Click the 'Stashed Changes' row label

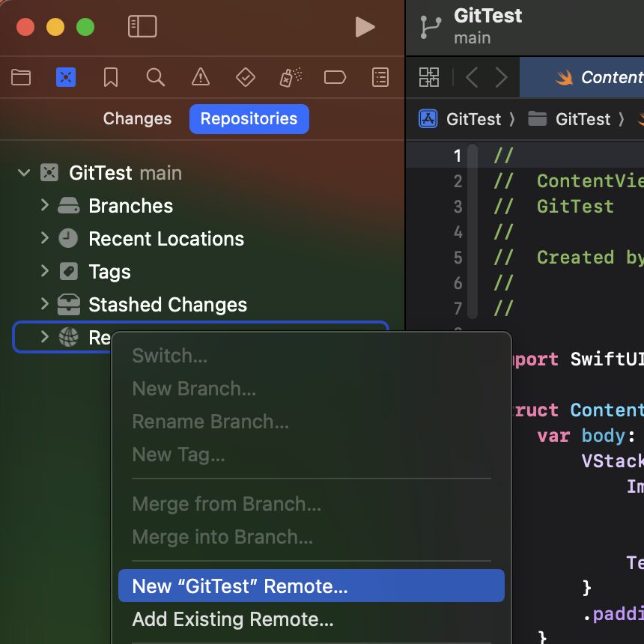point(168,305)
